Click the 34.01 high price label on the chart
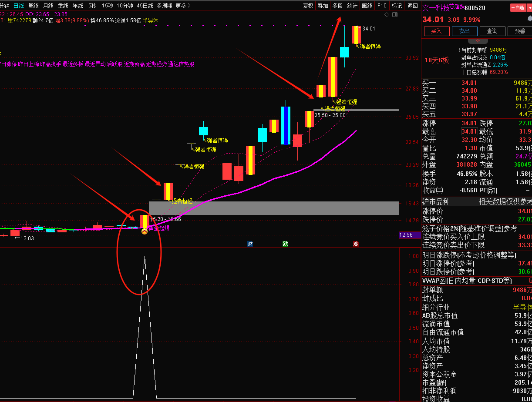This screenshot has height=402, width=532. (368, 29)
